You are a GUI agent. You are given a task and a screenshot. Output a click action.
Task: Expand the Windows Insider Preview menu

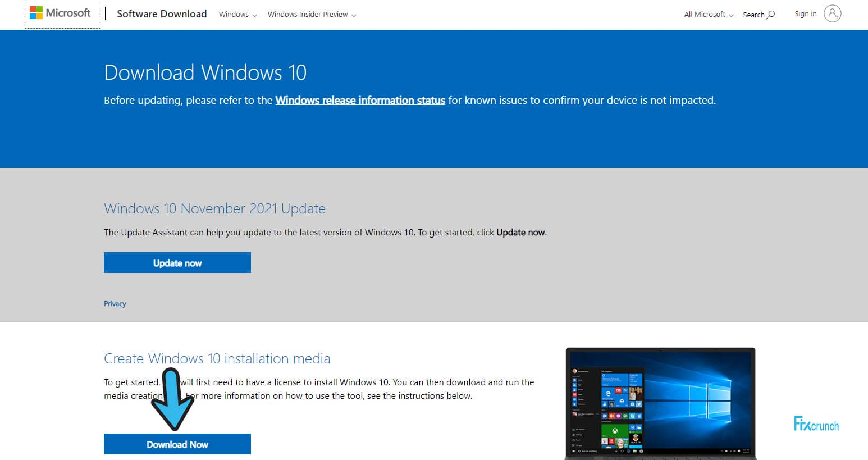tap(312, 15)
